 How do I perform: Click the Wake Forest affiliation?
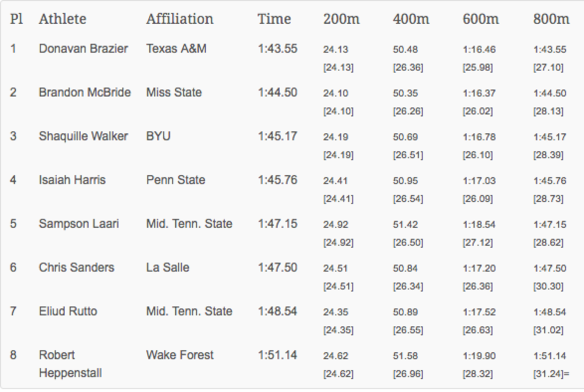coord(180,355)
